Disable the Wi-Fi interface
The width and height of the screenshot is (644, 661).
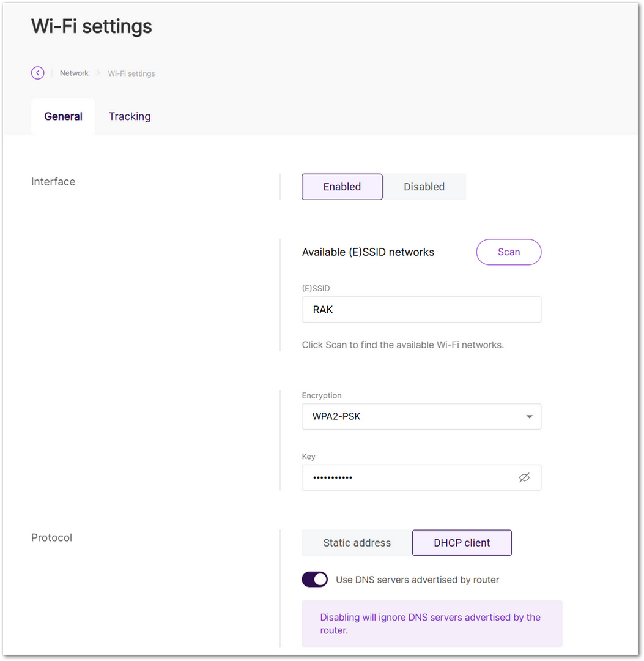point(424,187)
